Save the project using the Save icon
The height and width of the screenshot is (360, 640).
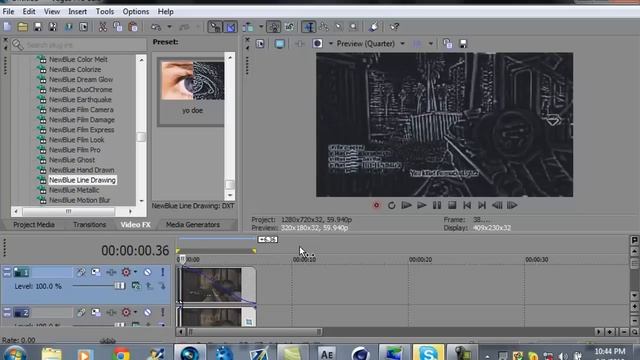click(x=38, y=27)
